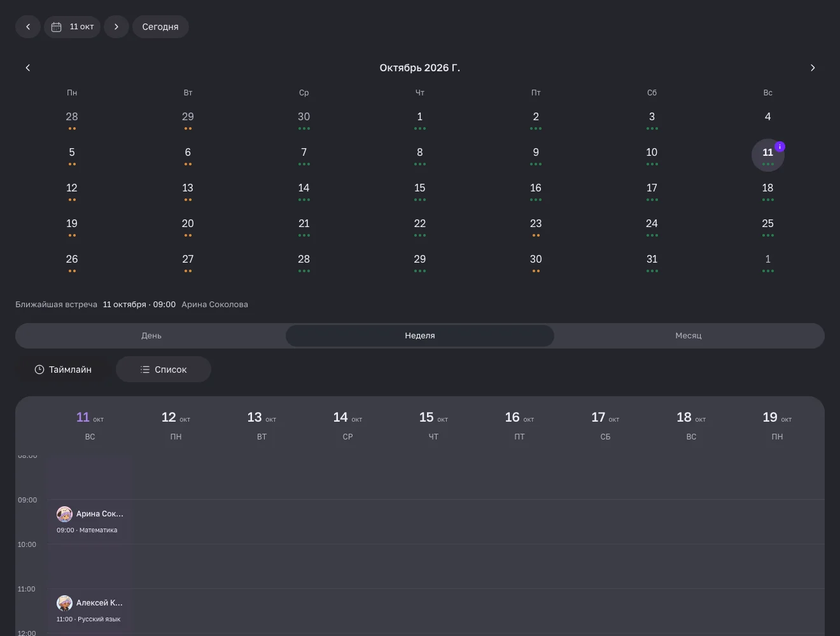
Task: Open Арина Соколова avatar in 09:00 event
Action: point(64,514)
